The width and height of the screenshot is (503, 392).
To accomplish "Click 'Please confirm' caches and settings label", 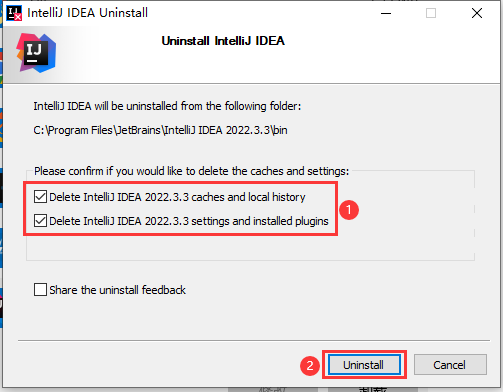I will click(192, 171).
